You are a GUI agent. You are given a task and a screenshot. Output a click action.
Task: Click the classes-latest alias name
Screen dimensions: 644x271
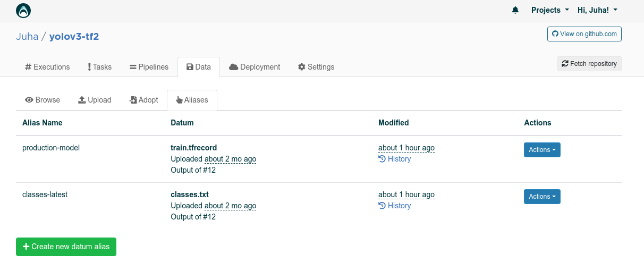click(x=45, y=194)
